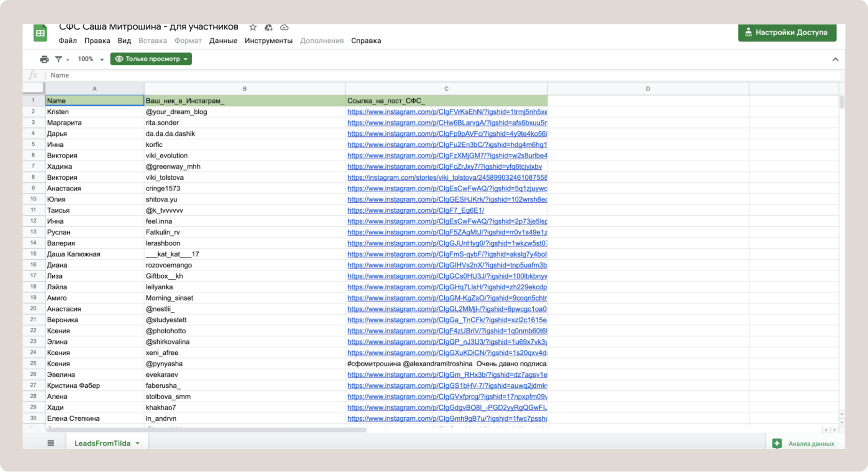Select column C header
This screenshot has height=472, width=868.
(446, 89)
